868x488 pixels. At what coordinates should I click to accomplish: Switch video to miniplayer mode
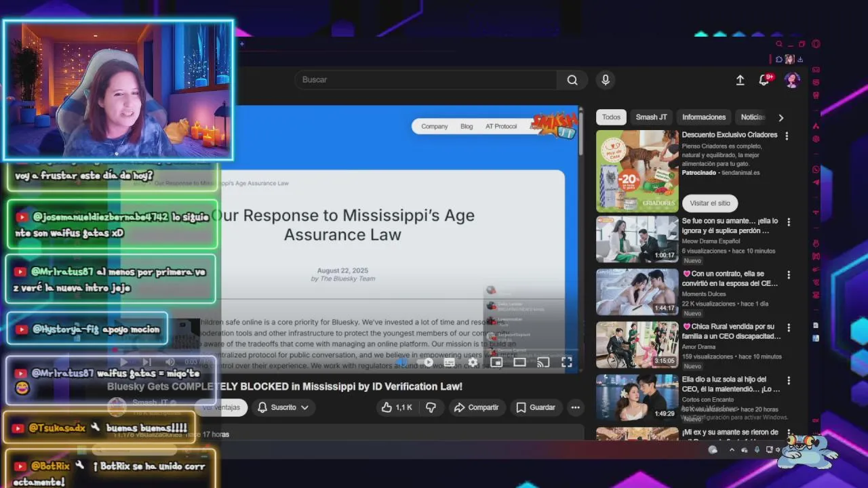click(x=496, y=363)
